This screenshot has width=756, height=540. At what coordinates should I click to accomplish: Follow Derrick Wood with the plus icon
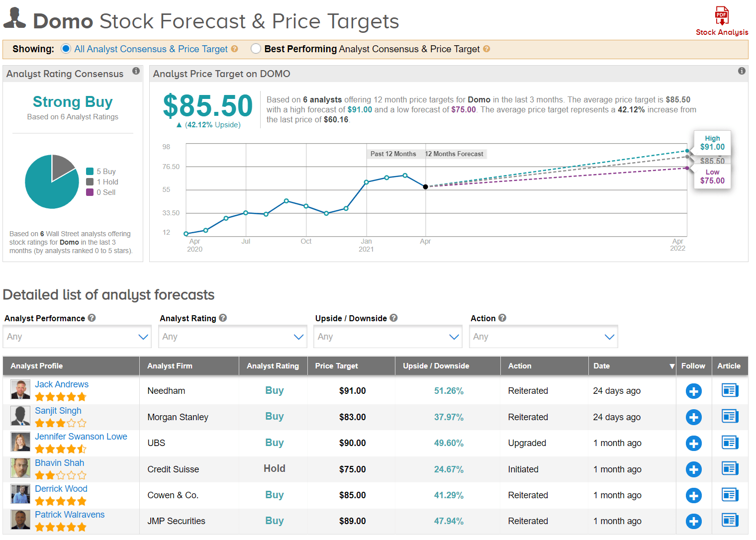click(693, 495)
